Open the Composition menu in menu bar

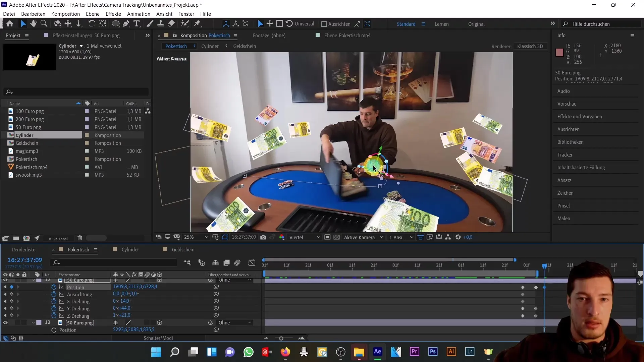pos(65,14)
